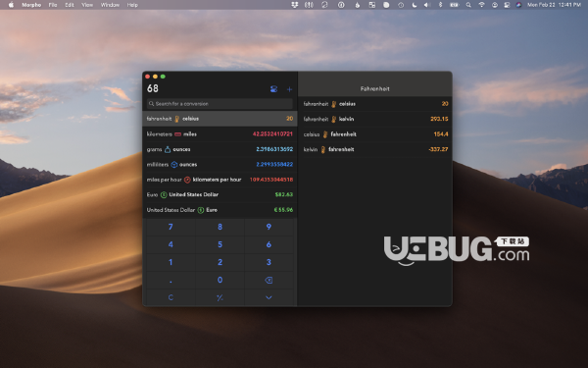
Task: Open the Window menu
Action: pyautogui.click(x=110, y=5)
